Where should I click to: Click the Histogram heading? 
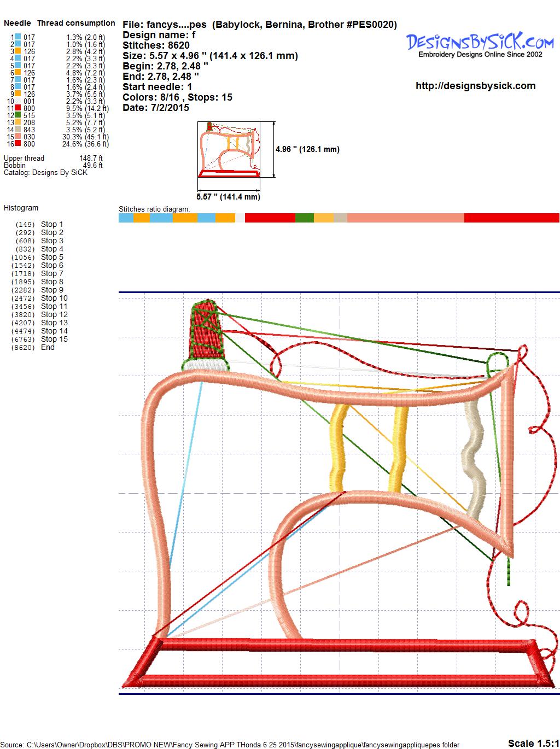(x=21, y=208)
